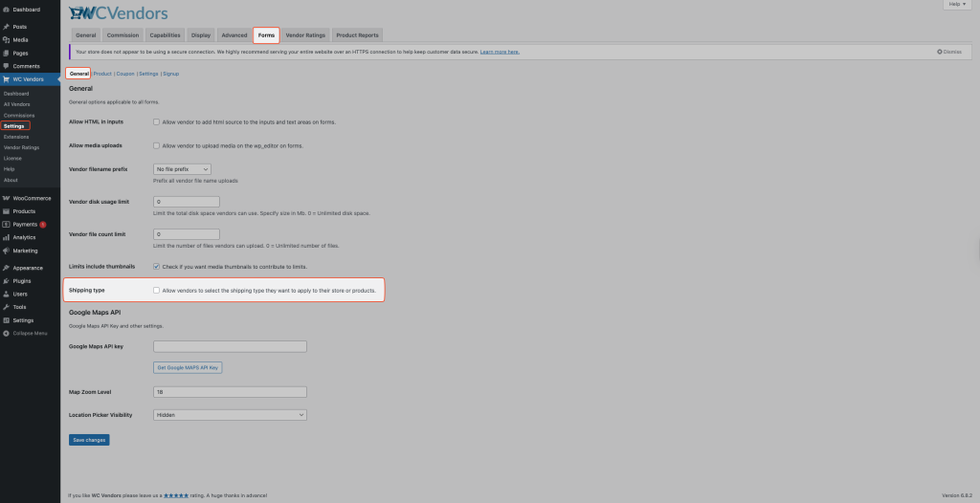Click the WC Vendors cart icon

click(x=7, y=79)
